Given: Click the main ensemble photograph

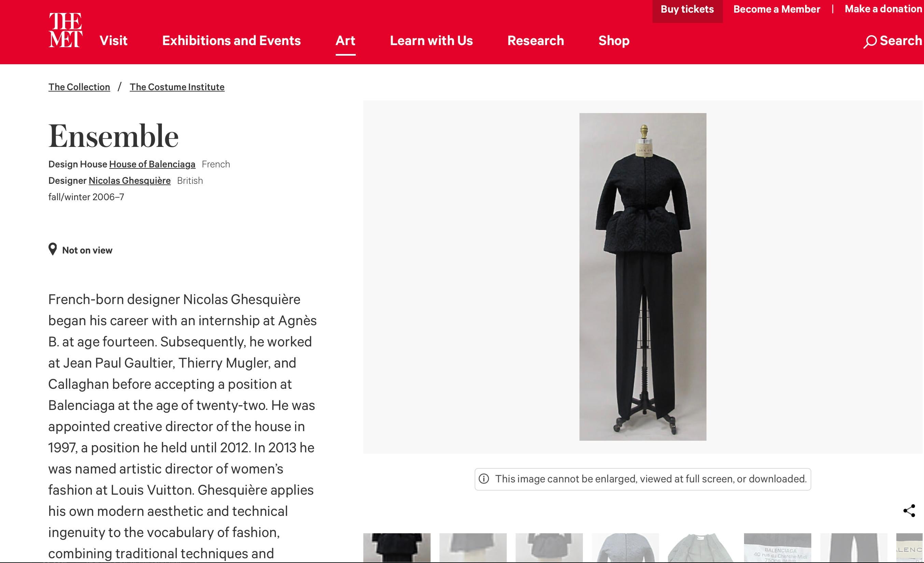Looking at the screenshot, I should point(643,277).
